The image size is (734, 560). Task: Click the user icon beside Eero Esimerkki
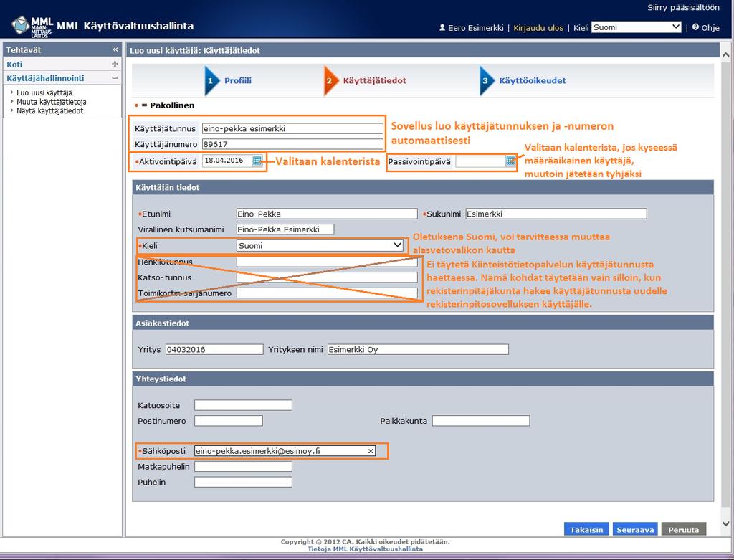point(442,28)
